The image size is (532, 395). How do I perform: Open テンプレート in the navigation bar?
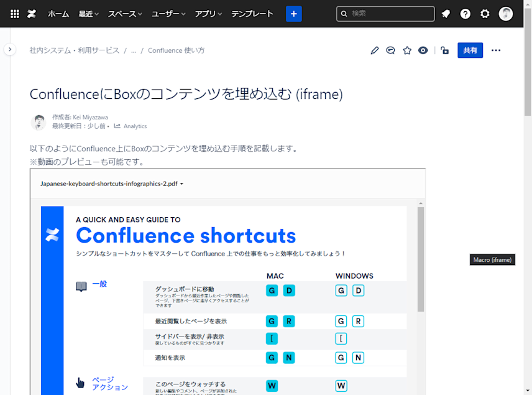point(252,14)
